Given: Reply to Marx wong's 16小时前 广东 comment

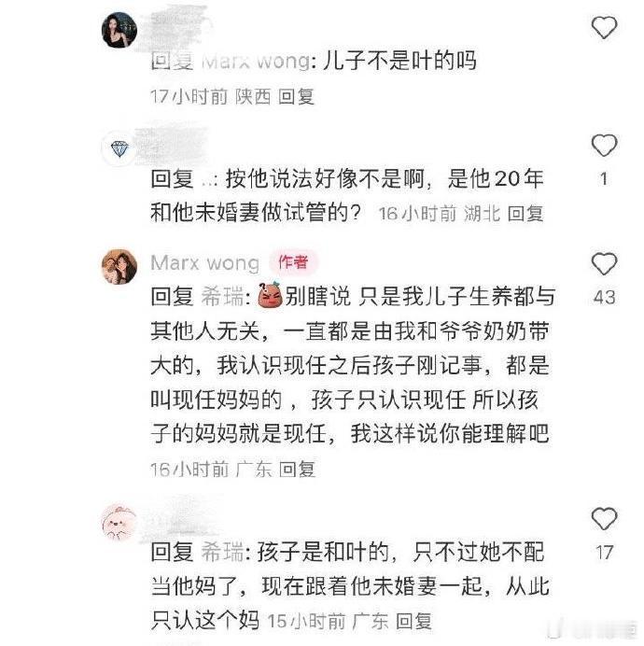Looking at the screenshot, I should 297,470.
